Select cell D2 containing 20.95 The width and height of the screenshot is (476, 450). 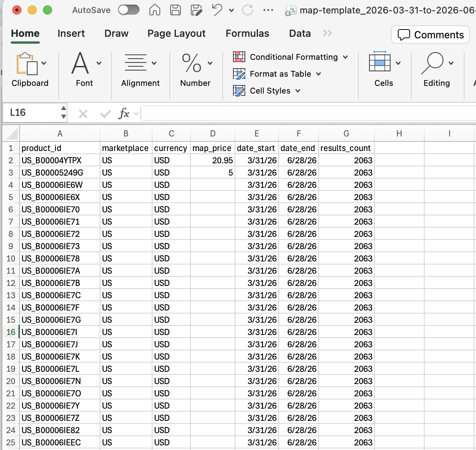point(213,160)
